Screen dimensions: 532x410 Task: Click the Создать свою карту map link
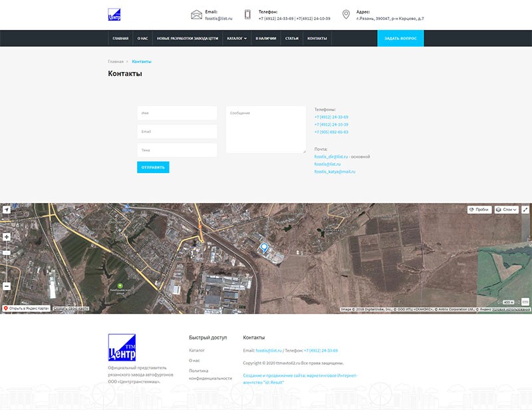point(71,308)
